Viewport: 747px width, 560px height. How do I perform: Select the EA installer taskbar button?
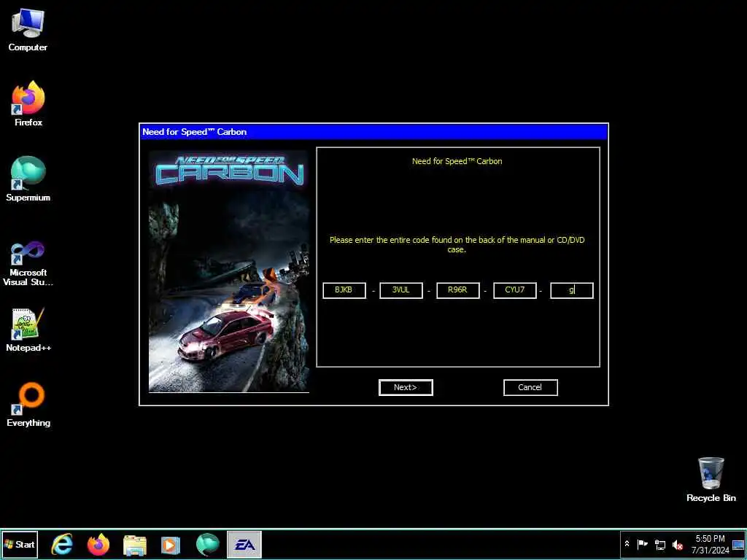244,545
